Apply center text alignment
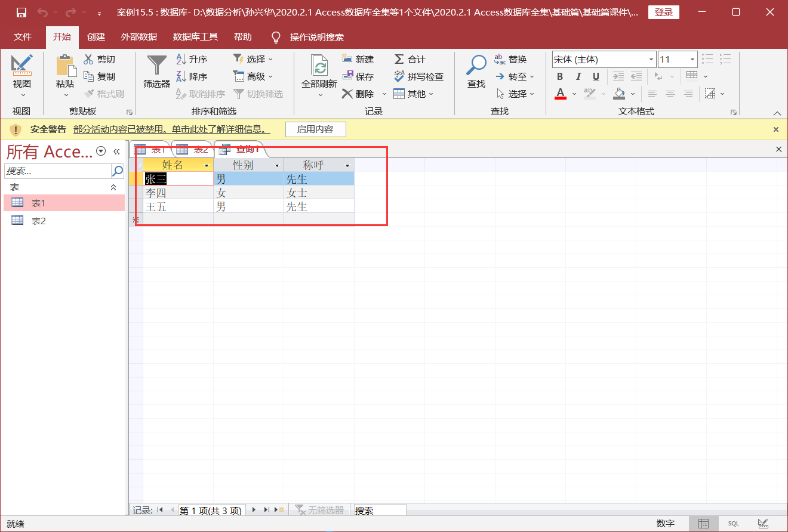The width and height of the screenshot is (788, 532). click(x=670, y=94)
